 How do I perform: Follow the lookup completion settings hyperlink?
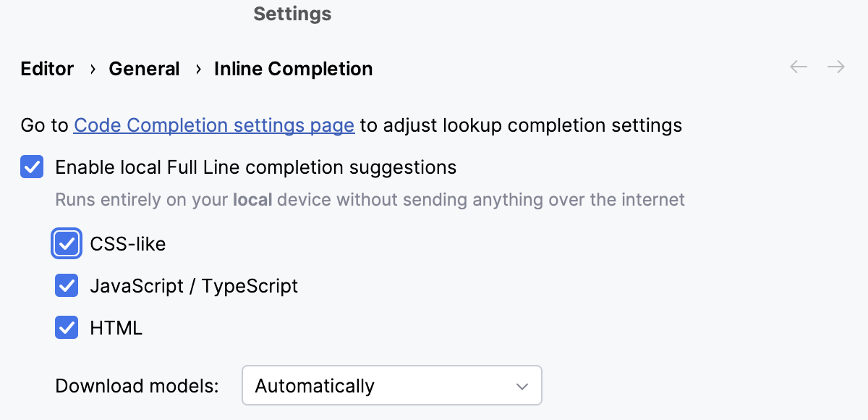click(x=213, y=125)
